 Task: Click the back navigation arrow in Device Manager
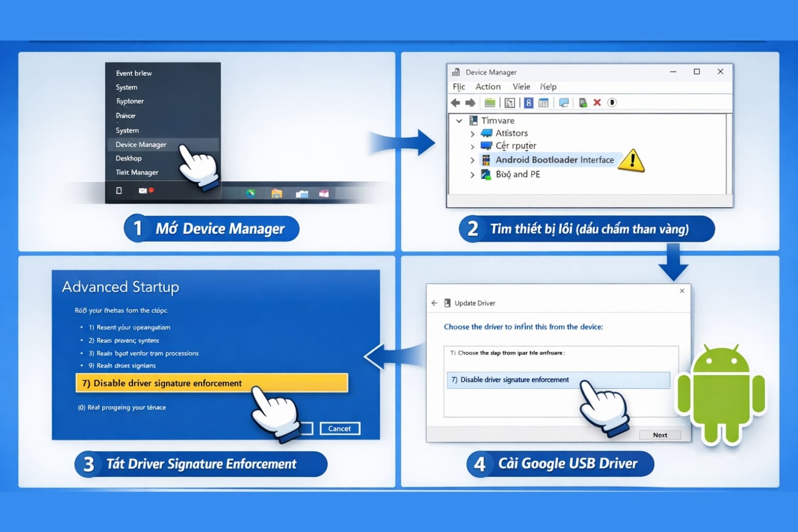click(455, 102)
